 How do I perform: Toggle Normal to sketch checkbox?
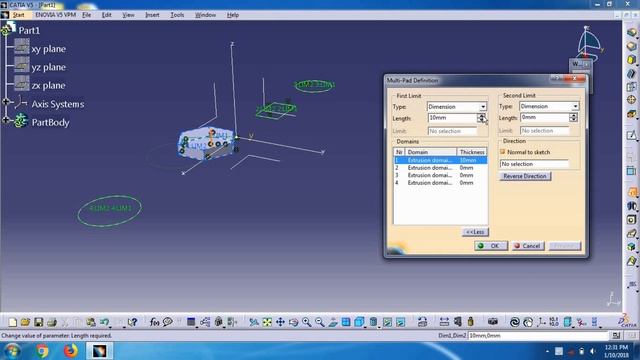[503, 151]
